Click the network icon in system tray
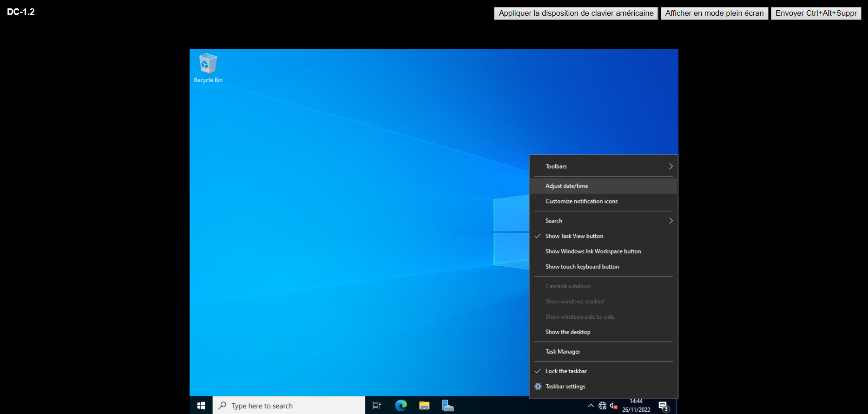This screenshot has width=868, height=414. (x=602, y=406)
